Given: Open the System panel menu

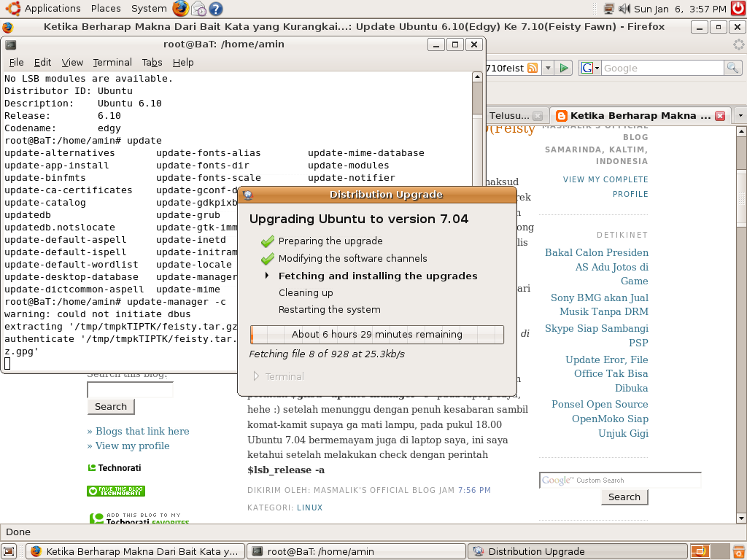Looking at the screenshot, I should (149, 9).
